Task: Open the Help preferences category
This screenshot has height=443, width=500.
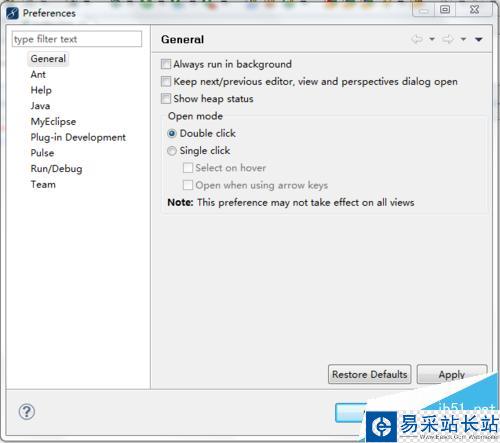Action: click(41, 90)
